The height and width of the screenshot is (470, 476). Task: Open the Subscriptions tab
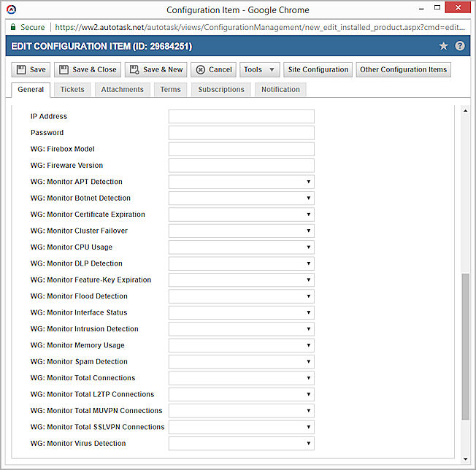tap(221, 90)
